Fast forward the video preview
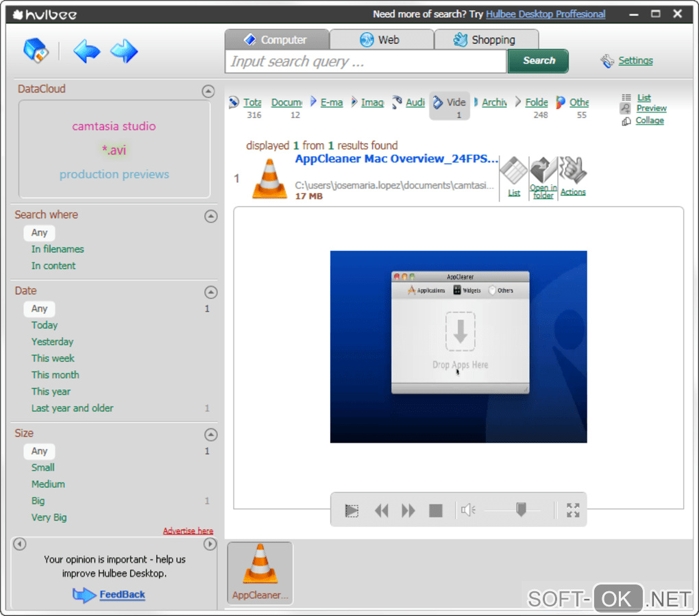 click(x=408, y=510)
